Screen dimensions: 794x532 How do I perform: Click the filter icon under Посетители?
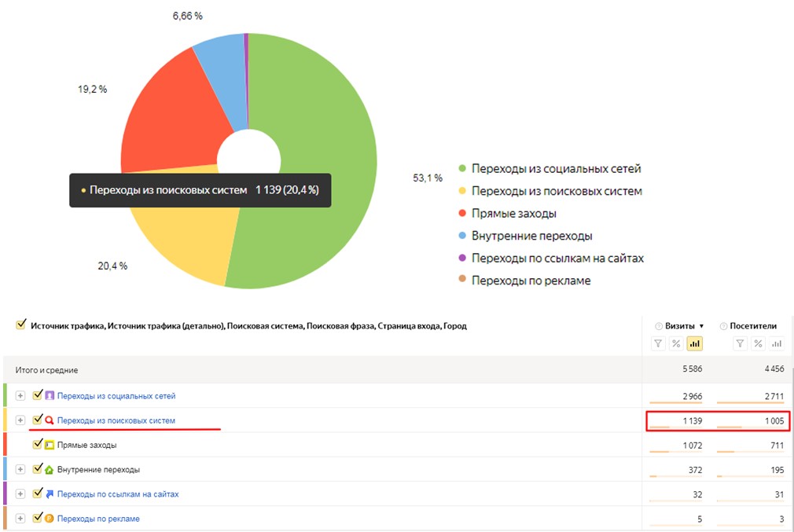[740, 343]
